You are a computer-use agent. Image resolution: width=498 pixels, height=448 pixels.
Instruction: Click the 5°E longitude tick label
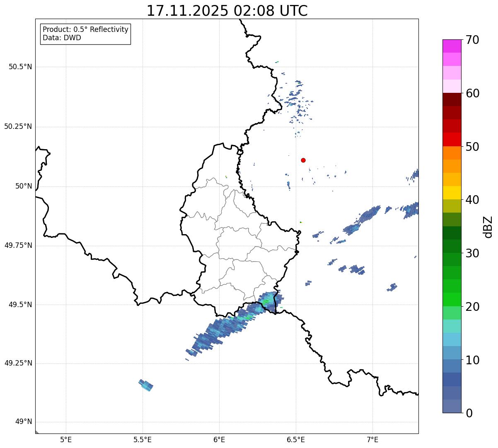(x=66, y=439)
